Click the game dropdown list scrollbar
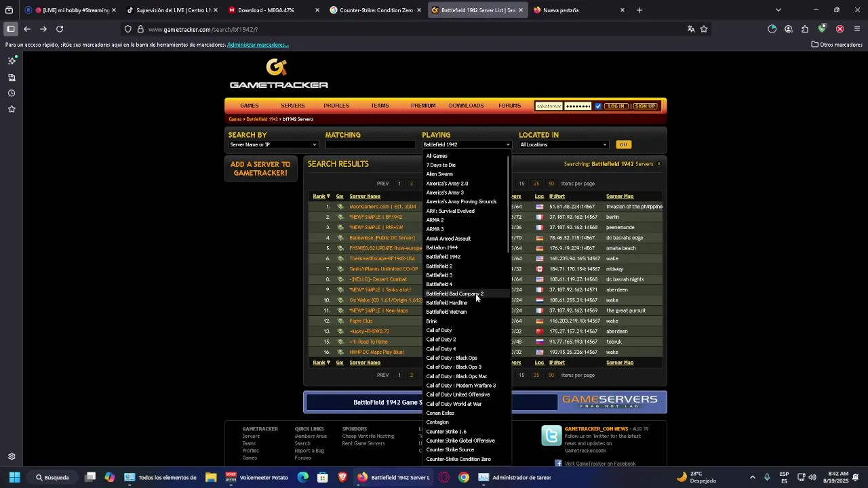 point(509,205)
